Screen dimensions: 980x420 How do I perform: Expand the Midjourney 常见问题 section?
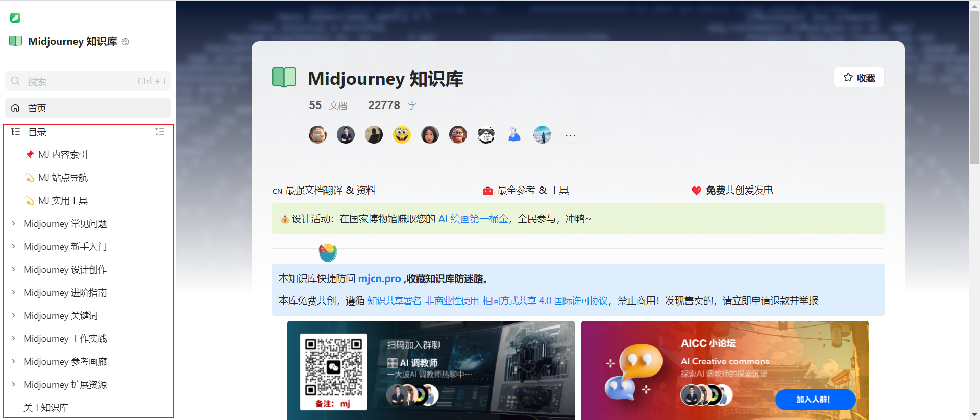(14, 223)
